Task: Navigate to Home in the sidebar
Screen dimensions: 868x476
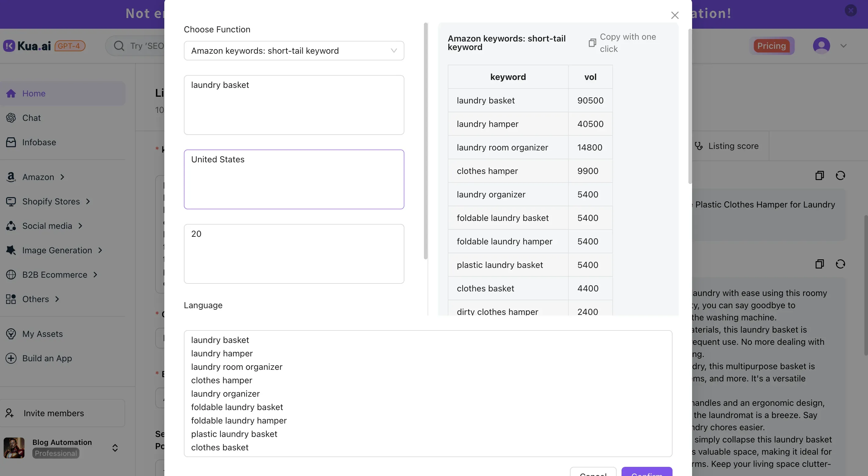Action: tap(34, 93)
